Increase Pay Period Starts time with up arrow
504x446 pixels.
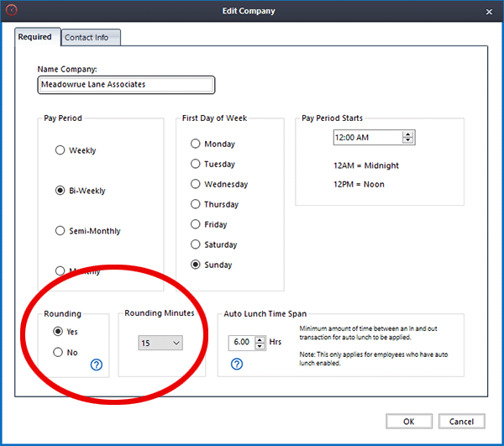(x=408, y=134)
